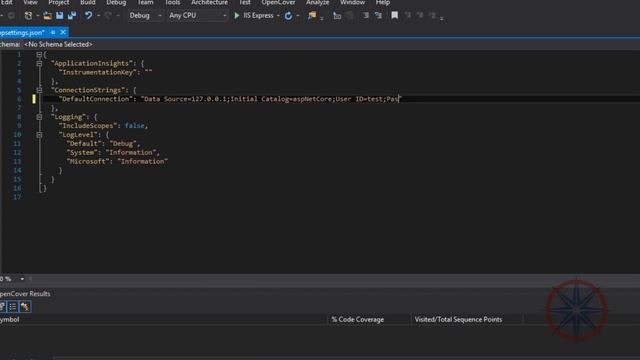Click the Find in Files folder icon
This screenshot has height=360, width=640.
click(312, 16)
